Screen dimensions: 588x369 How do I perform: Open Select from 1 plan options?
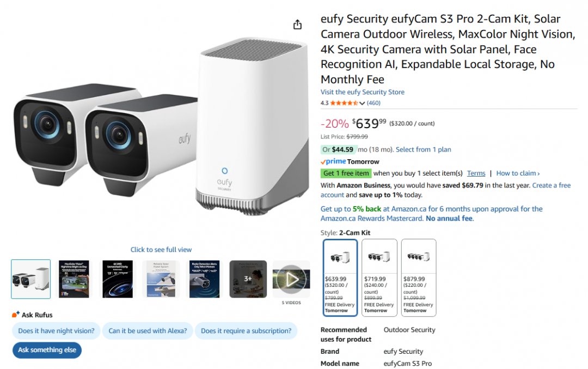pyautogui.click(x=424, y=149)
